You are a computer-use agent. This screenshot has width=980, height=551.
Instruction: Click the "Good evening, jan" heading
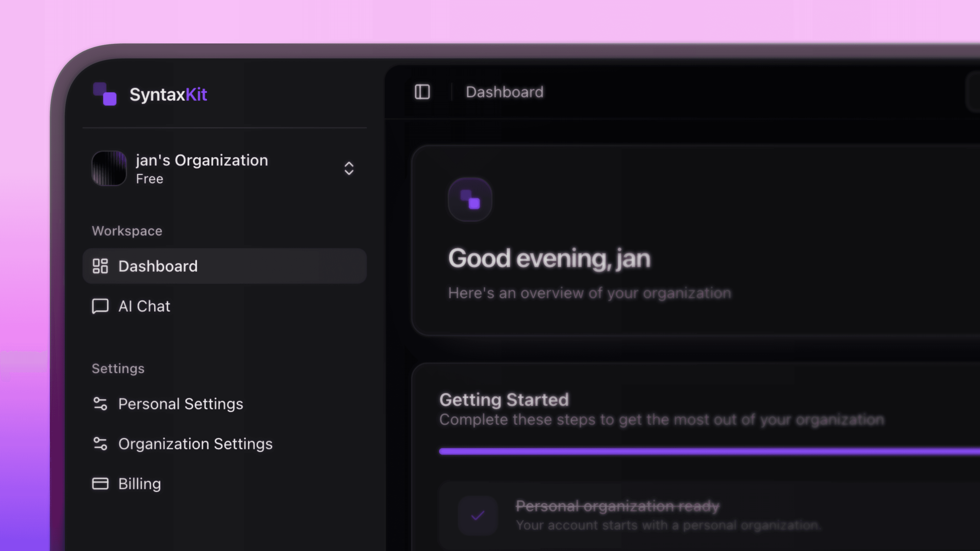549,259
